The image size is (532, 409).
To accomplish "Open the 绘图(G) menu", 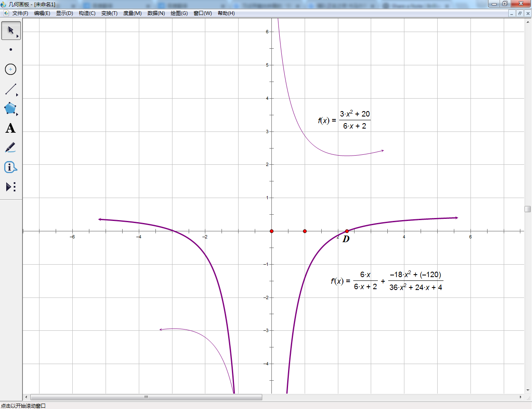I will 178,13.
